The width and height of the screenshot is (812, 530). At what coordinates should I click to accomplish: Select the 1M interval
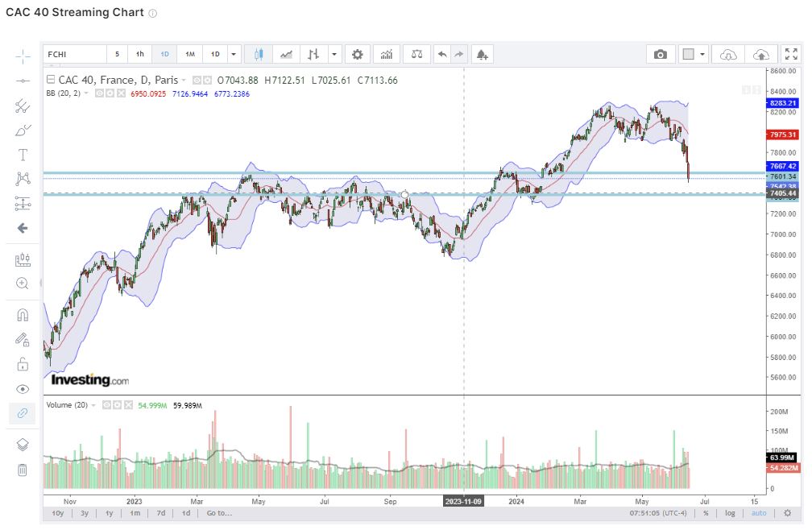click(x=190, y=54)
